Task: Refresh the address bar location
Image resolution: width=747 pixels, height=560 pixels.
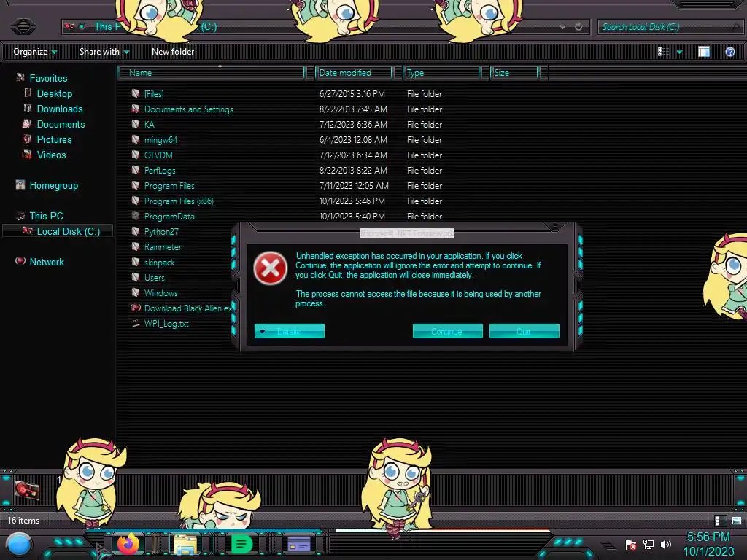Action: (578, 27)
